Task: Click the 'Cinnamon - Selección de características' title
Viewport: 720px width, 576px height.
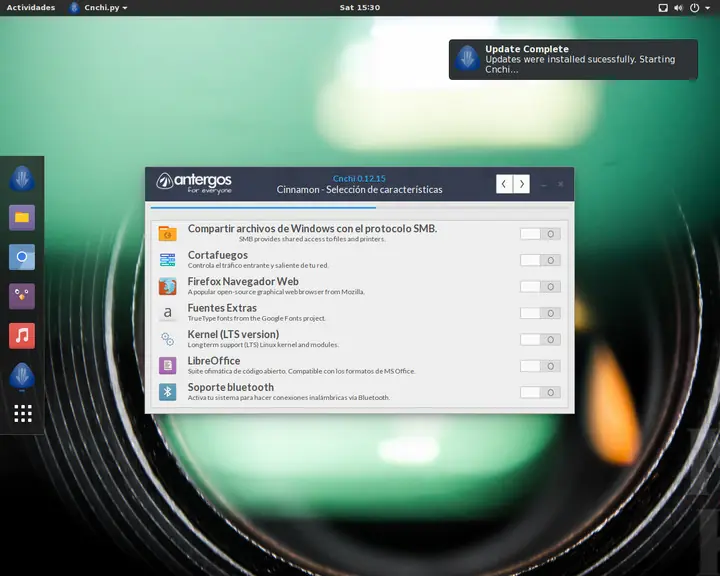Action: (x=360, y=190)
